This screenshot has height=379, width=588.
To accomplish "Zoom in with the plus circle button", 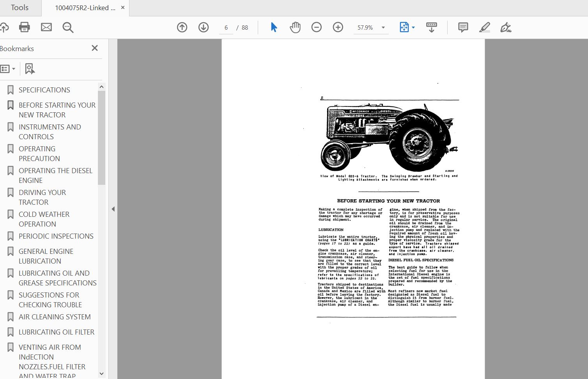I will click(338, 27).
